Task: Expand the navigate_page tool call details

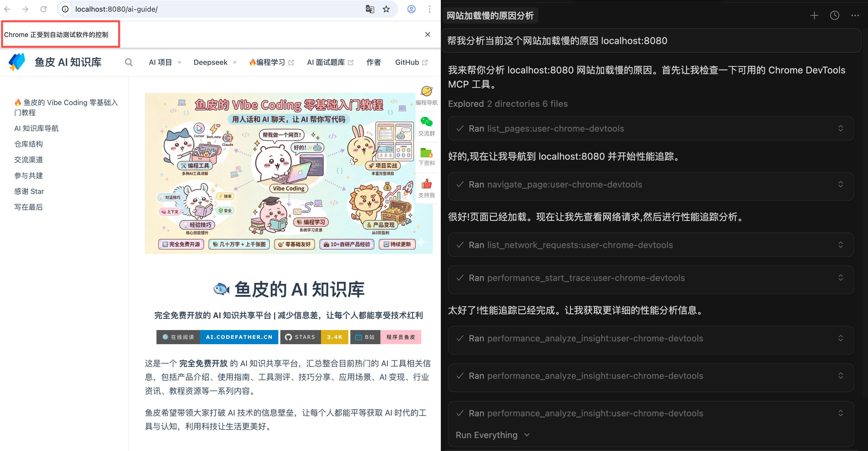Action: click(x=840, y=184)
